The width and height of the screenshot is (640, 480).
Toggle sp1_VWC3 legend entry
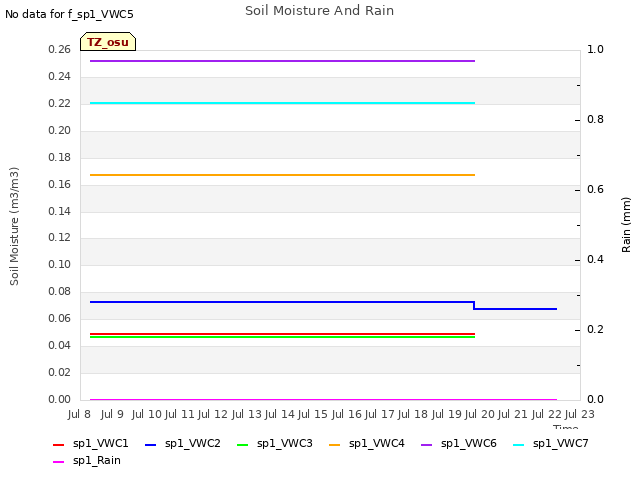[274, 444]
